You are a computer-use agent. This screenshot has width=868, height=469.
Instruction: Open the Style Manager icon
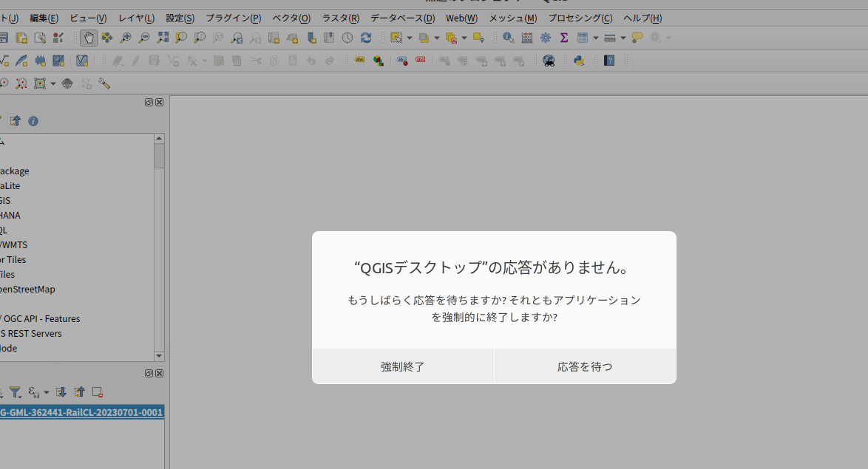[x=58, y=38]
